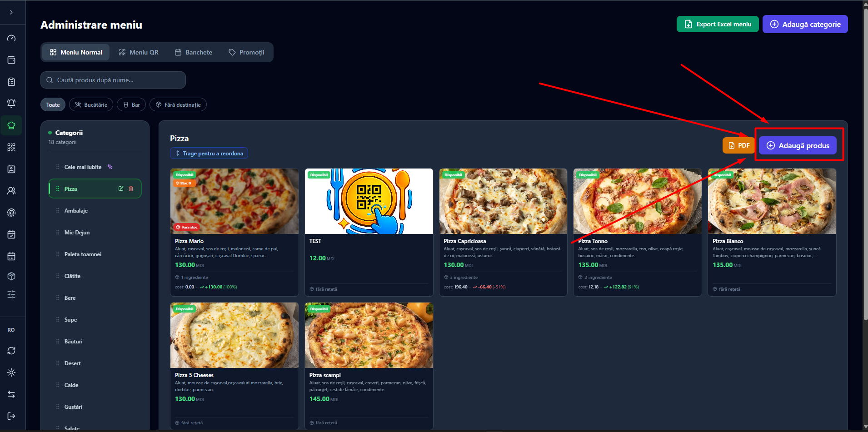Click the product search input field
This screenshot has height=432, width=868.
point(113,80)
